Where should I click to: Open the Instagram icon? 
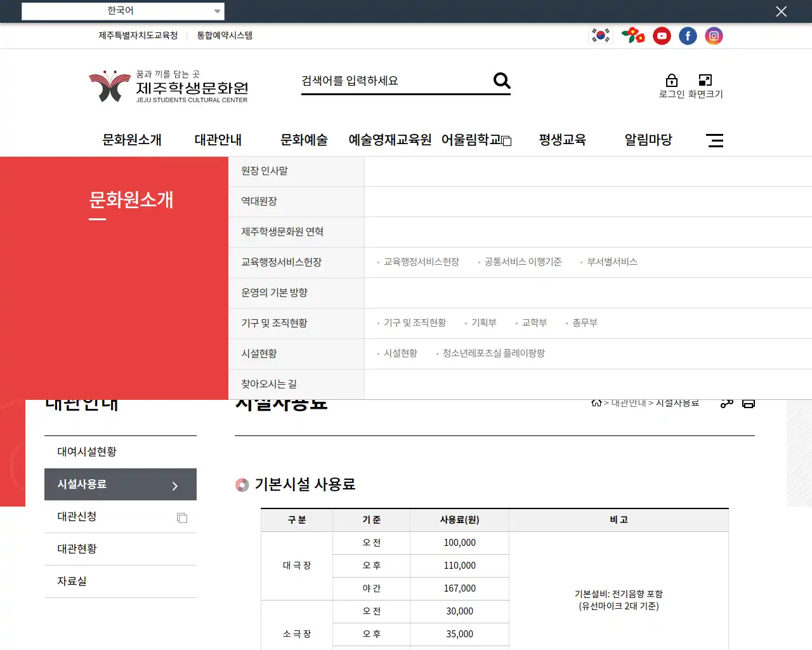[714, 36]
